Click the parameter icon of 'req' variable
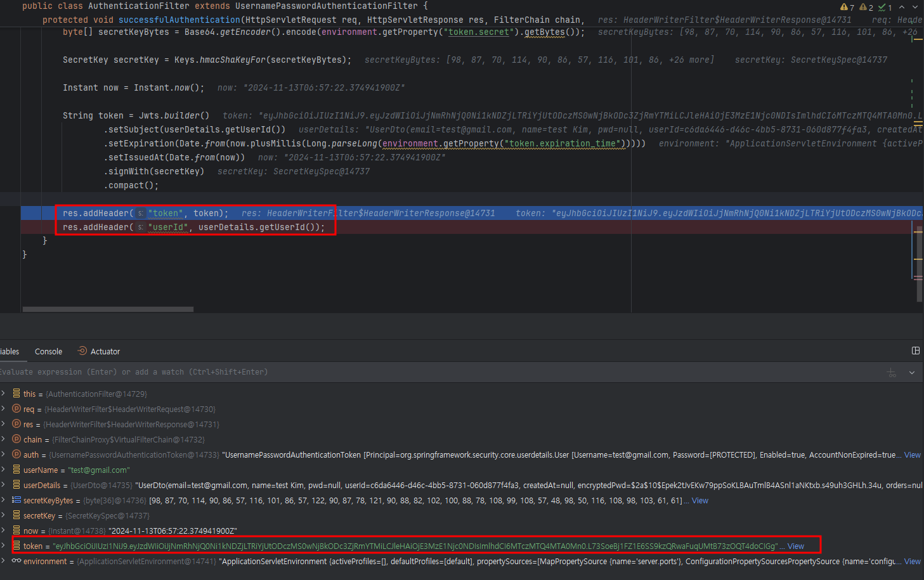The image size is (924, 580). (x=16, y=409)
